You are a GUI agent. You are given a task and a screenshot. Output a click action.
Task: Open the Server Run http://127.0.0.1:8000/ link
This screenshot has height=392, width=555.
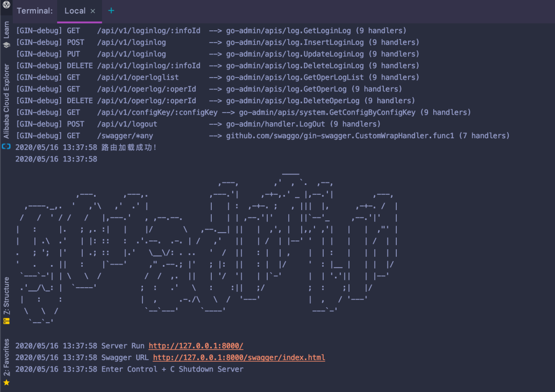click(196, 346)
